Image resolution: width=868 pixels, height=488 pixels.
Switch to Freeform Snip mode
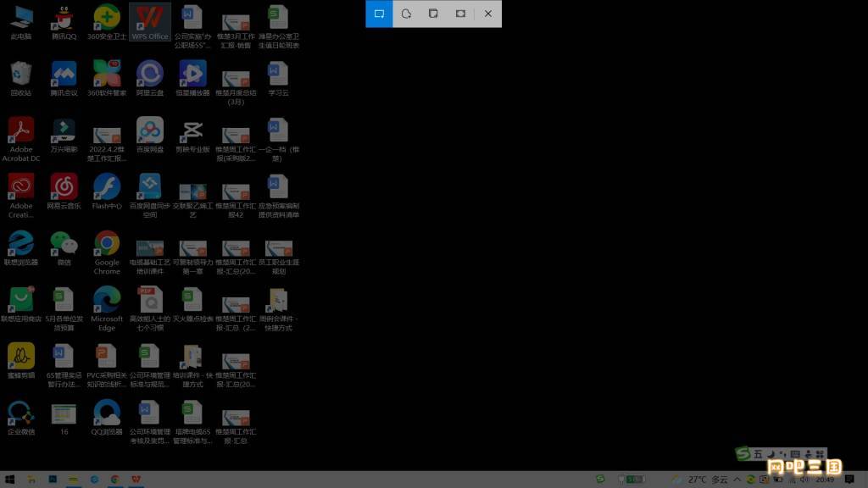click(406, 14)
